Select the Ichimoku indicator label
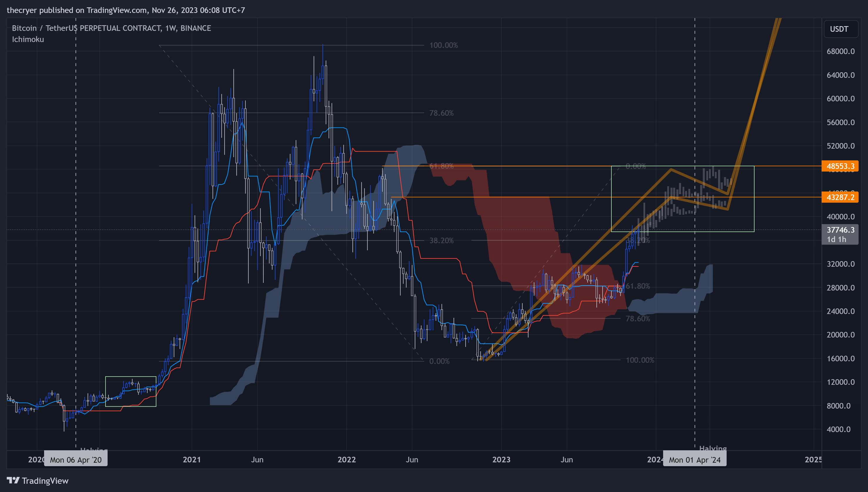Image resolution: width=868 pixels, height=492 pixels. pos(28,39)
